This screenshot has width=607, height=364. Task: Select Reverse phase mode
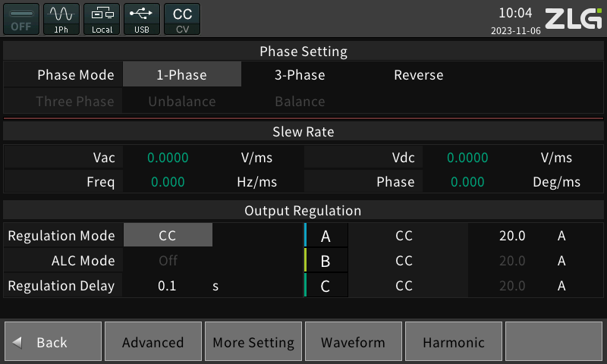click(418, 75)
